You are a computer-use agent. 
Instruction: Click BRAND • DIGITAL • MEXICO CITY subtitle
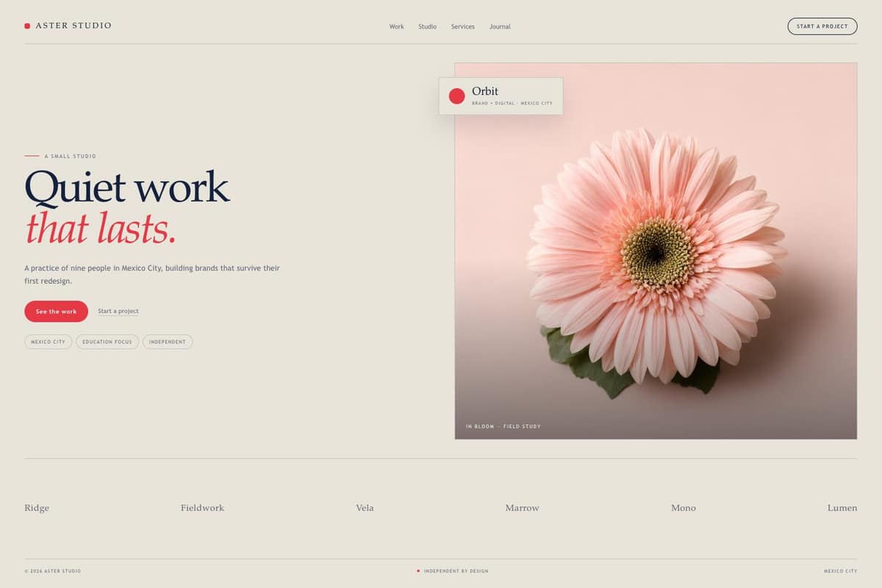coord(512,104)
